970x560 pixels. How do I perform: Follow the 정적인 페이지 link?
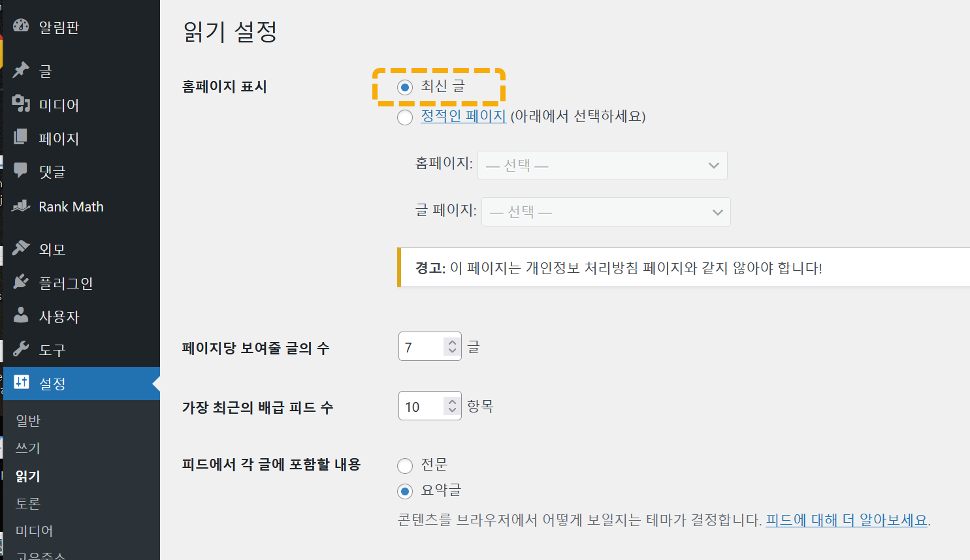(463, 117)
